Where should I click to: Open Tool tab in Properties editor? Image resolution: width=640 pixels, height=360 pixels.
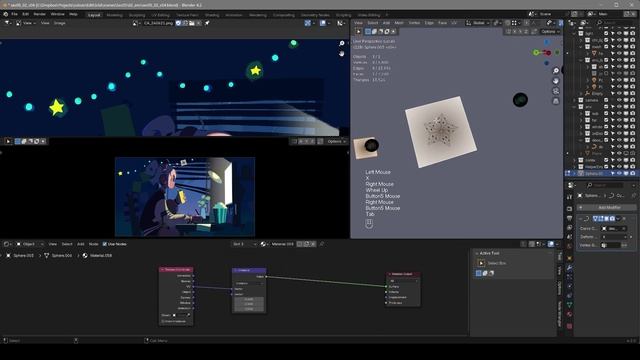pyautogui.click(x=569, y=197)
